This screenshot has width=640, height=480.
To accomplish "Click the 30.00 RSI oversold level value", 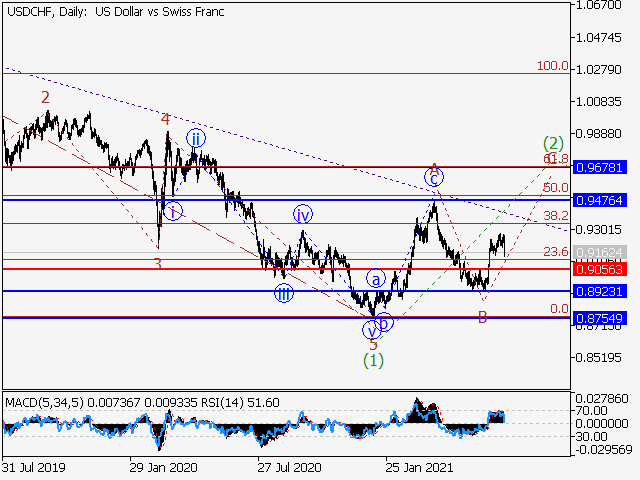I will pos(591,436).
